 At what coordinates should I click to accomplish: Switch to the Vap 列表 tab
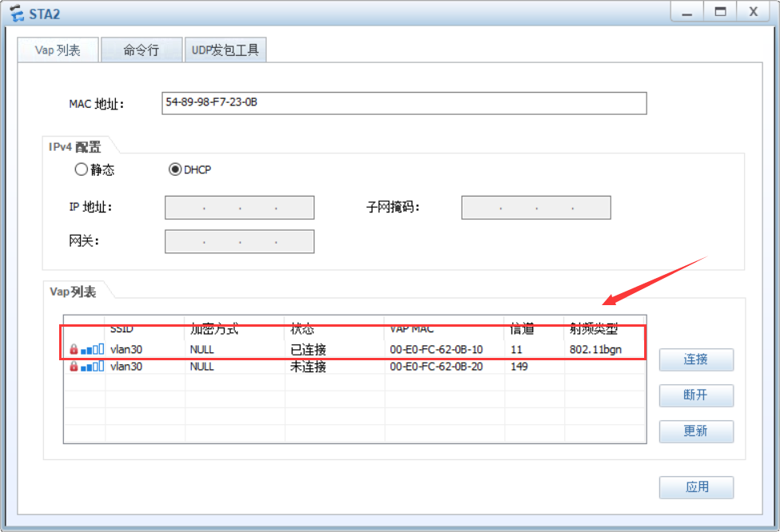[57, 49]
